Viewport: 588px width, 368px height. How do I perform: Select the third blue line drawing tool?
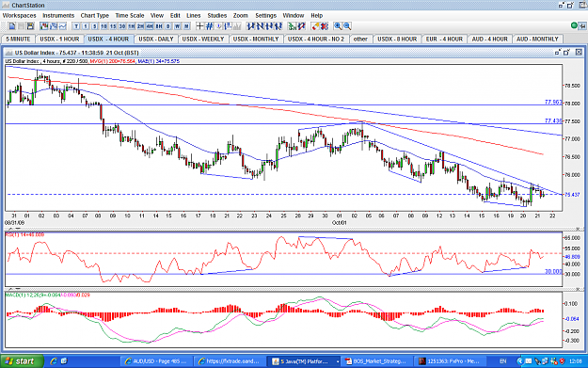coord(269,26)
